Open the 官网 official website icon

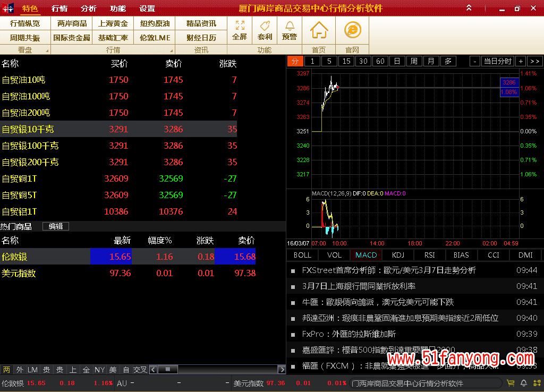[x=353, y=30]
